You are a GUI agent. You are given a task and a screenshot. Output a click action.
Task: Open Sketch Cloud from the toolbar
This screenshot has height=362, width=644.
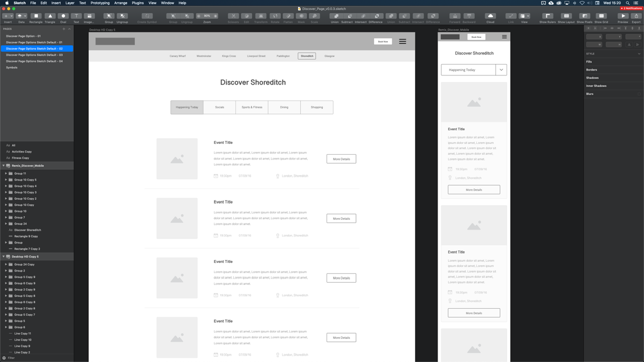490,16
